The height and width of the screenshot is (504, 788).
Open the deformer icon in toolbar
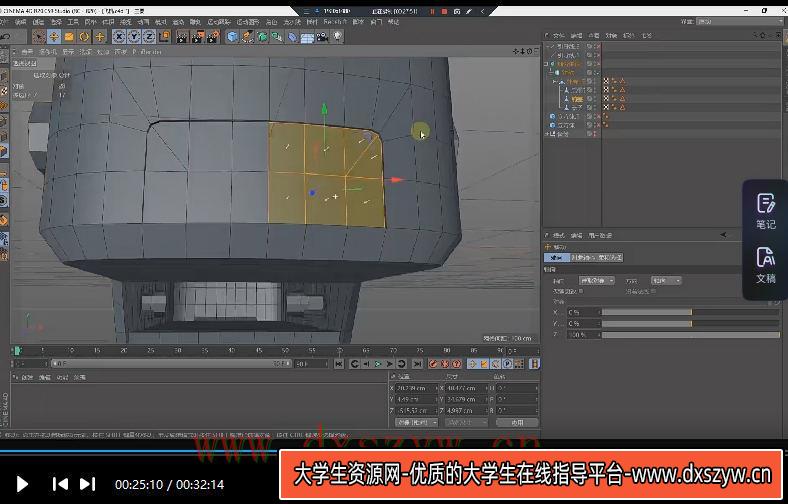pyautogui.click(x=292, y=37)
